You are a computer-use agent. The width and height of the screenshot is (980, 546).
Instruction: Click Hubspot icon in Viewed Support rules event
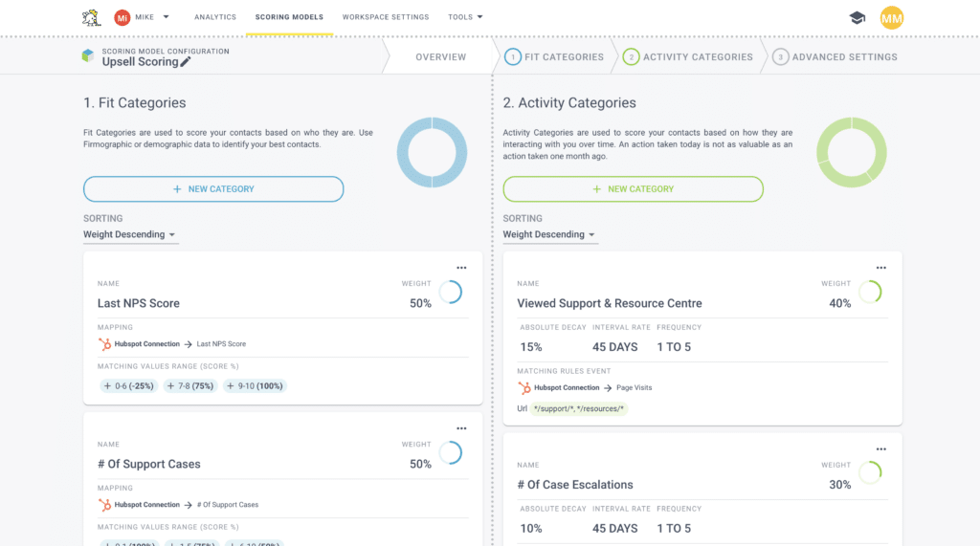[524, 388]
